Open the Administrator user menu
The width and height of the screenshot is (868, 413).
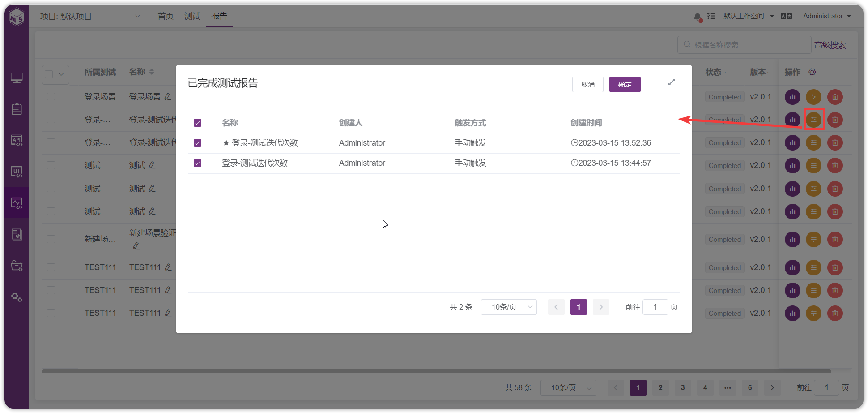pos(827,16)
